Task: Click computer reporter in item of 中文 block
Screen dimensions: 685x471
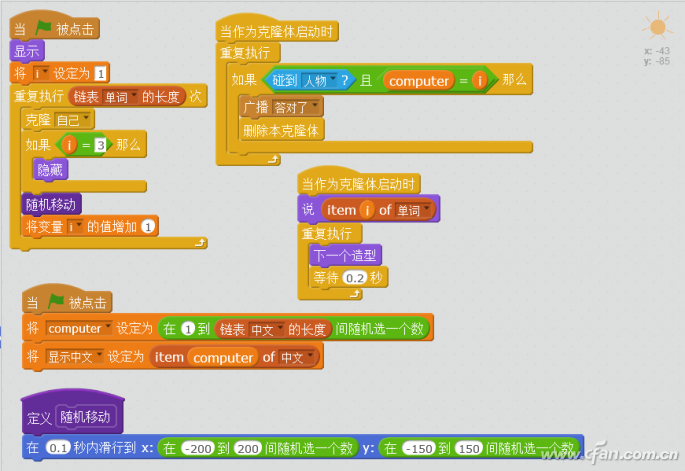Action: click(x=223, y=357)
